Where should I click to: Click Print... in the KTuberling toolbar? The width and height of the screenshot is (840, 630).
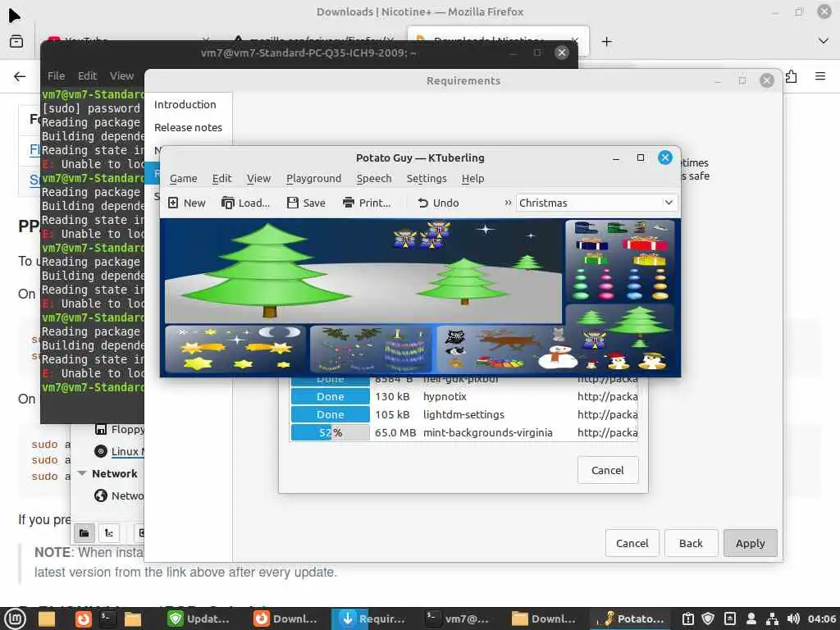pyautogui.click(x=367, y=203)
